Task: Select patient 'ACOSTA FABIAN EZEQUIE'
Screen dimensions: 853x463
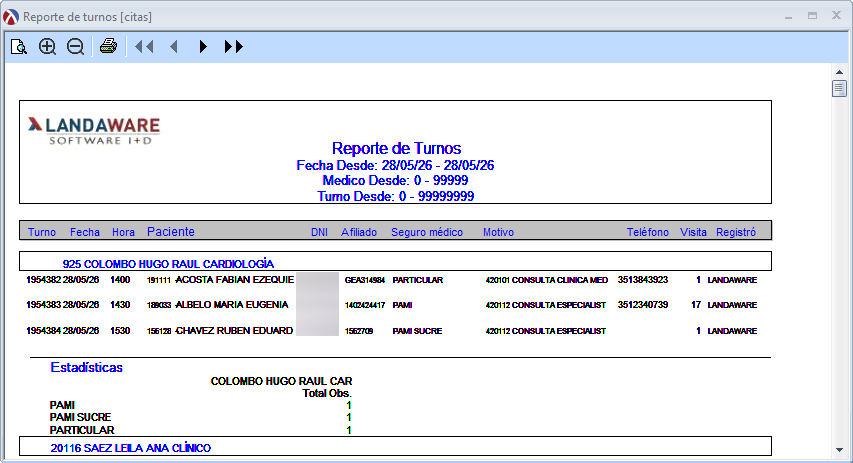Action: click(x=234, y=280)
